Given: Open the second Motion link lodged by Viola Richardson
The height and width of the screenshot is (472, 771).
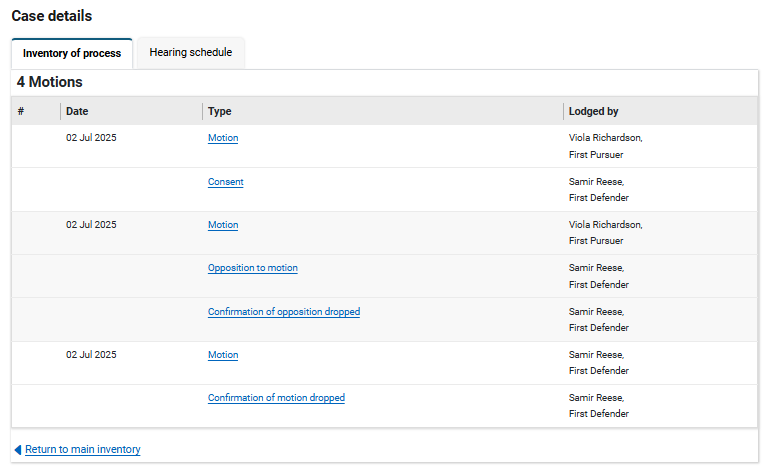Looking at the screenshot, I should tap(223, 225).
